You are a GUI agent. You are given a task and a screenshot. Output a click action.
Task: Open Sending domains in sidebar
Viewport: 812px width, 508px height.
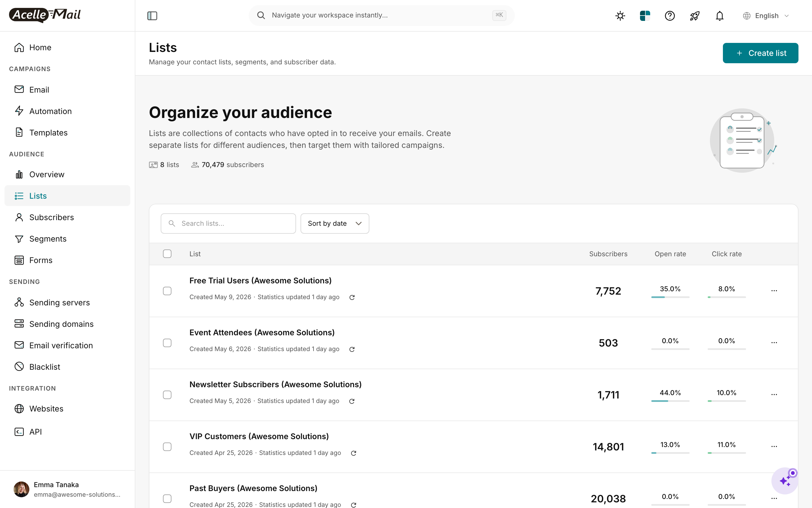coord(67,324)
